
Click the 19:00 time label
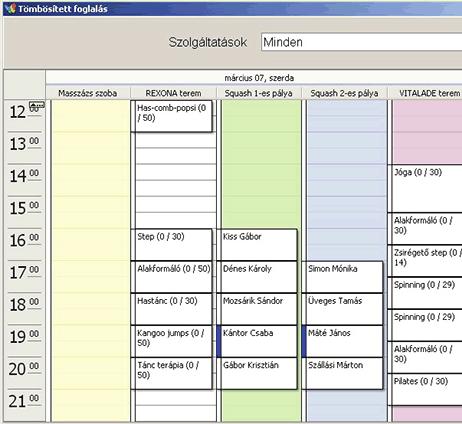pos(24,337)
